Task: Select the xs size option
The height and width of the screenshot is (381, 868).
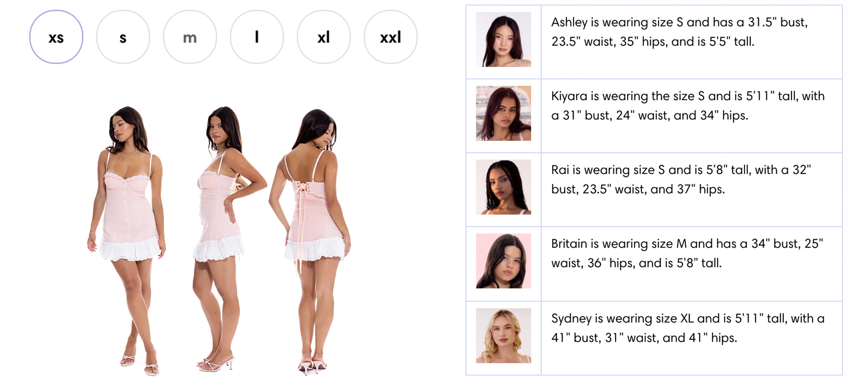Action: 56,37
